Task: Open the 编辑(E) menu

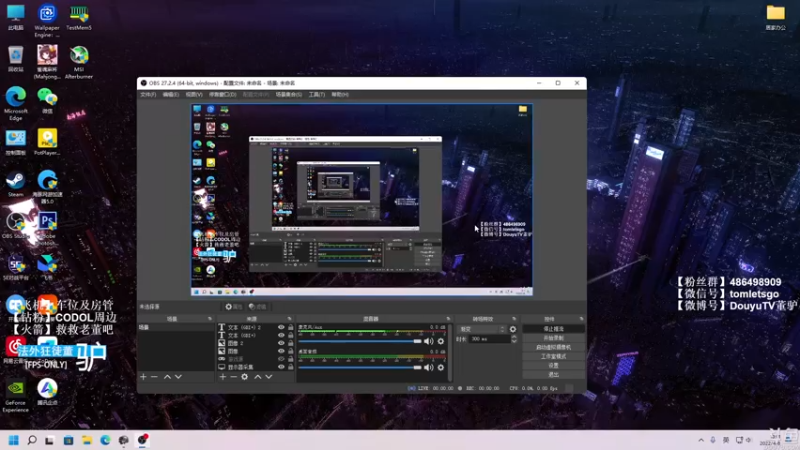Action: 170,94
